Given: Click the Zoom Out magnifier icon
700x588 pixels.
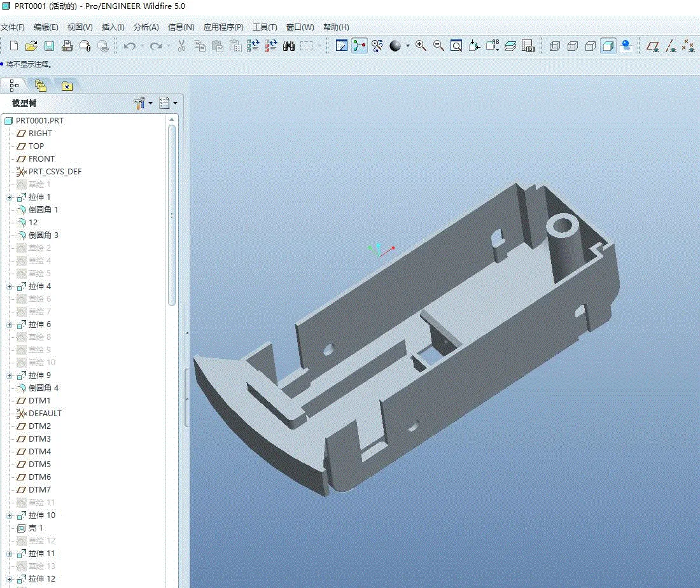Looking at the screenshot, I should [438, 46].
